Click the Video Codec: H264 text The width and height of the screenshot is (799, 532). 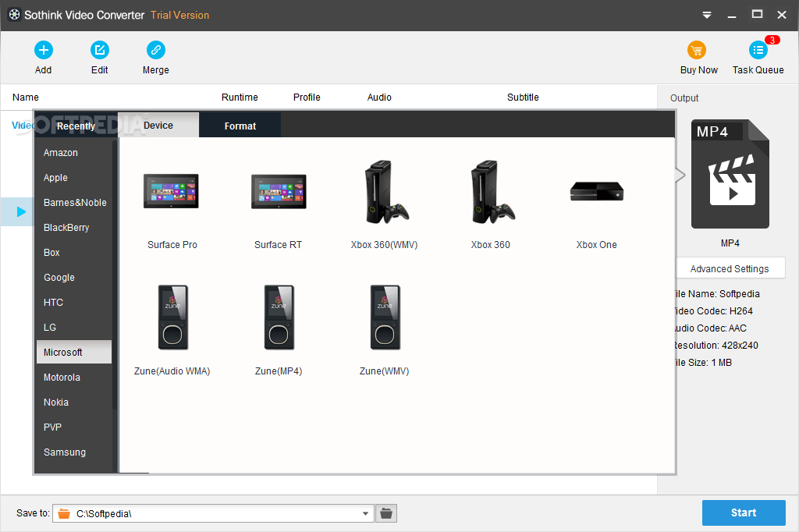pos(715,310)
